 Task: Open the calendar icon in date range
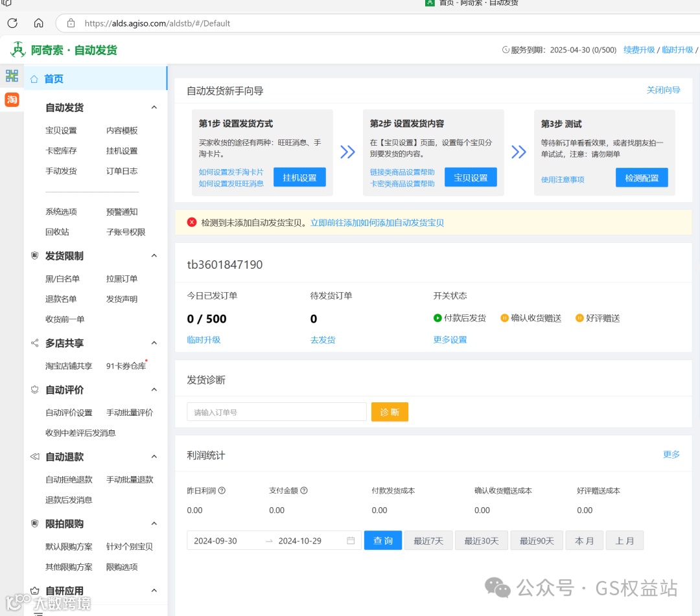click(351, 541)
